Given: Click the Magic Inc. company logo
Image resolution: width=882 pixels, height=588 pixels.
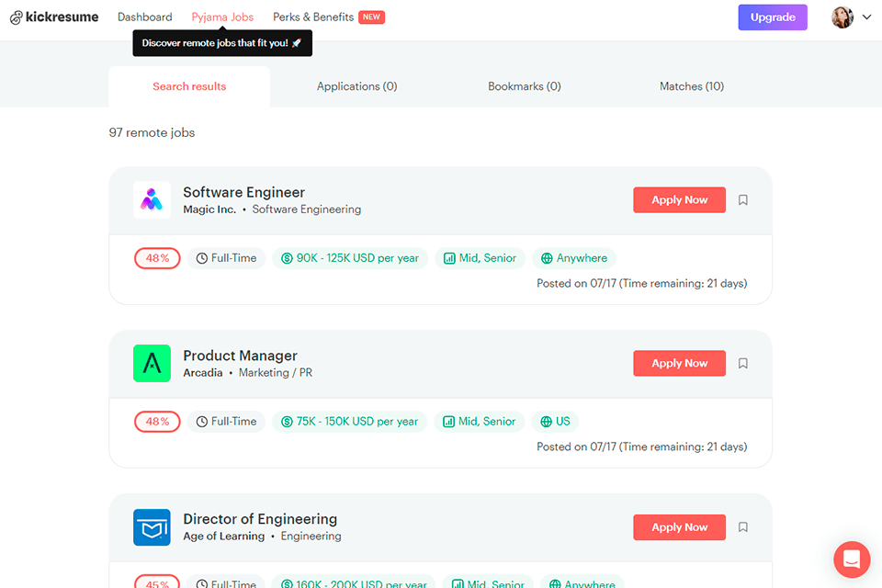Looking at the screenshot, I should click(x=152, y=199).
